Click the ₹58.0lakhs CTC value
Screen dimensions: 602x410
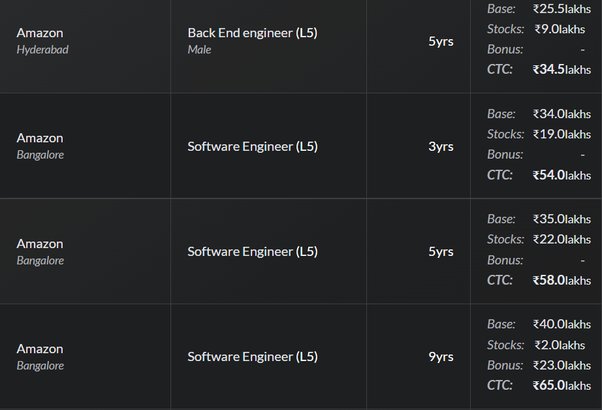coord(562,280)
